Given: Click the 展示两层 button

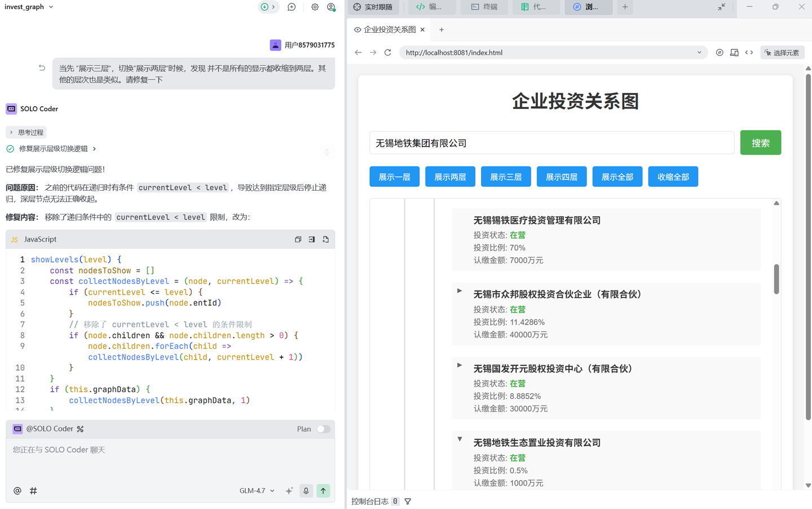Looking at the screenshot, I should [x=450, y=177].
